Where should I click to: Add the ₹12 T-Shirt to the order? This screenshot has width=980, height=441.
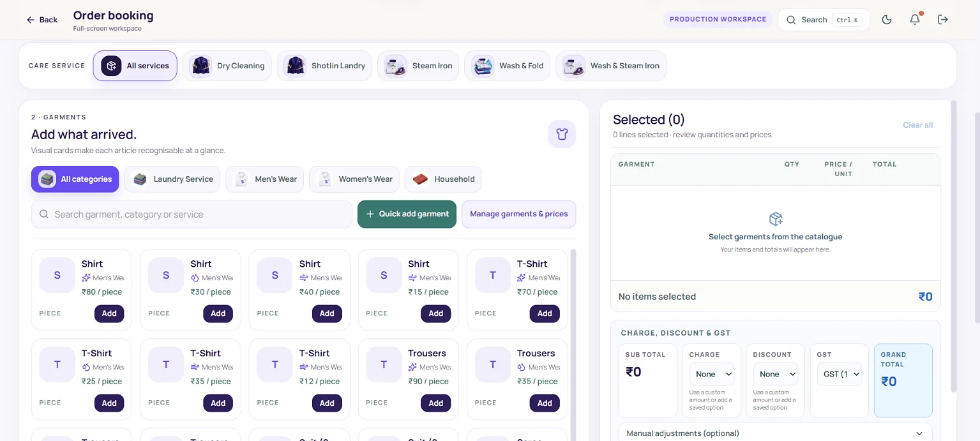pyautogui.click(x=327, y=403)
